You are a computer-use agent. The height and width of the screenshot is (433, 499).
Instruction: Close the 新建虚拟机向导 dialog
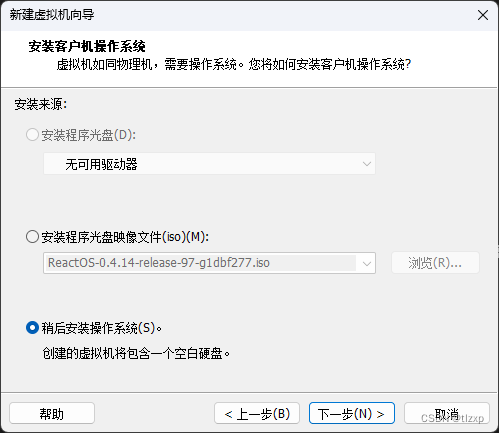pyautogui.click(x=483, y=15)
